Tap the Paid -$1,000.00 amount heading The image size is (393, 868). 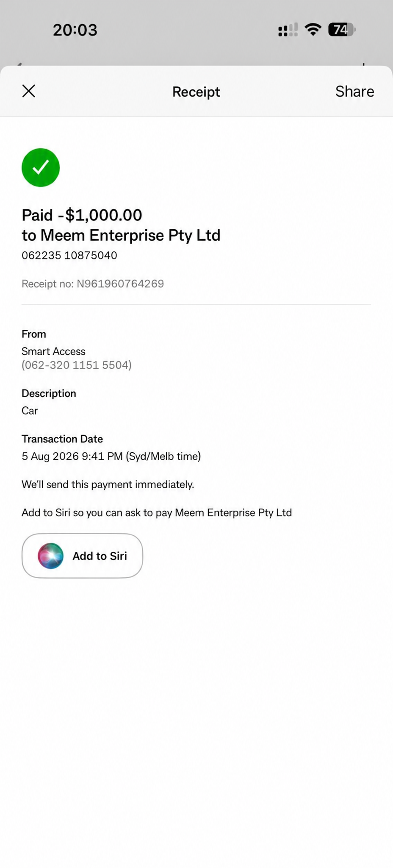(x=82, y=215)
